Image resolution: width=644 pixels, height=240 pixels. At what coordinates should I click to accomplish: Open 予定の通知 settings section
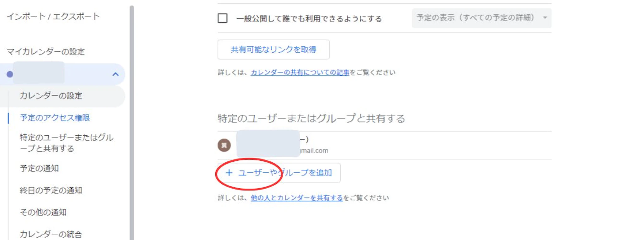[39, 168]
